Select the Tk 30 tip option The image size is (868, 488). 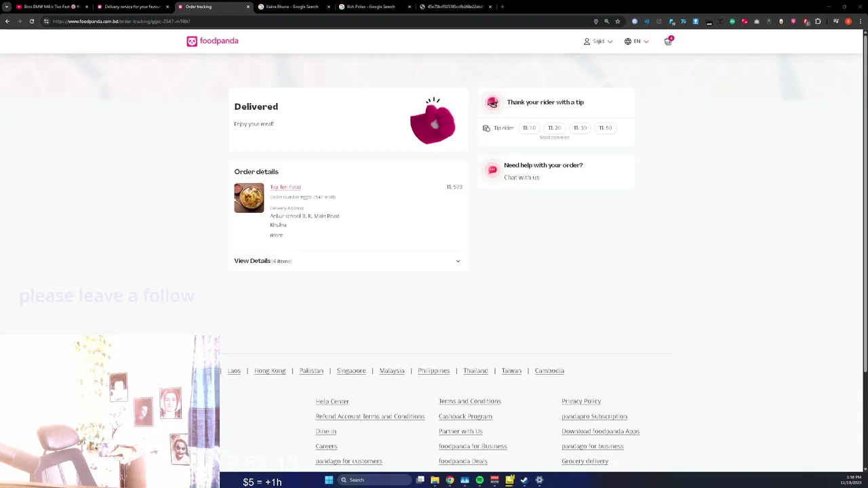click(580, 128)
